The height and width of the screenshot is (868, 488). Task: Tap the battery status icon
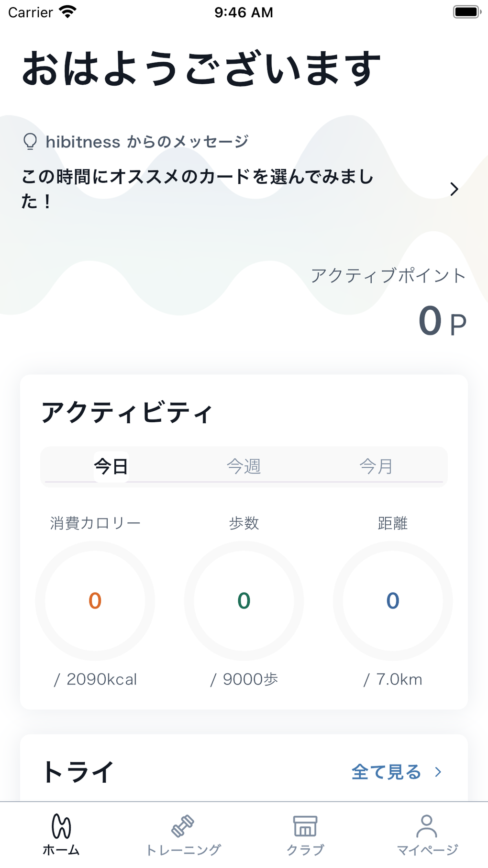coord(466,12)
